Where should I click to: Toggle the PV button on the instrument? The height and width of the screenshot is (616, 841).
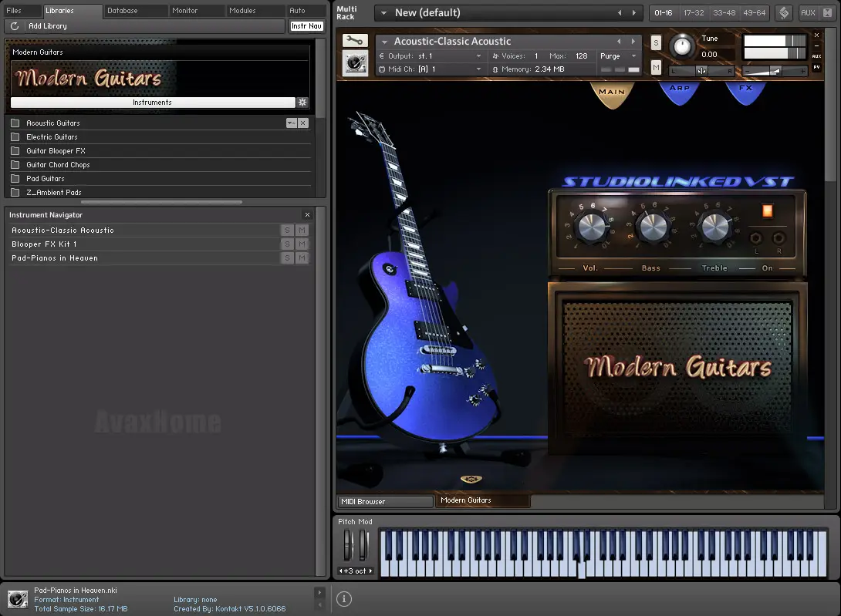click(x=816, y=67)
